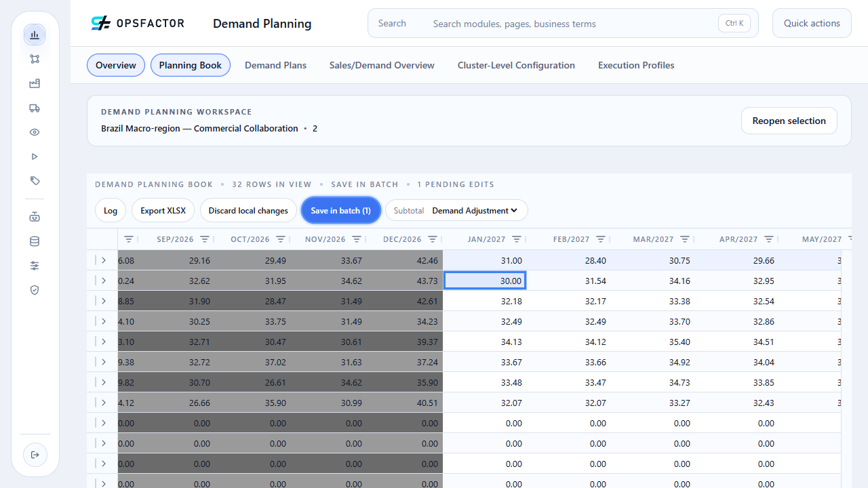This screenshot has height=488, width=868.
Task: Expand the row with 32.72 in SEP/2026
Action: [x=104, y=362]
